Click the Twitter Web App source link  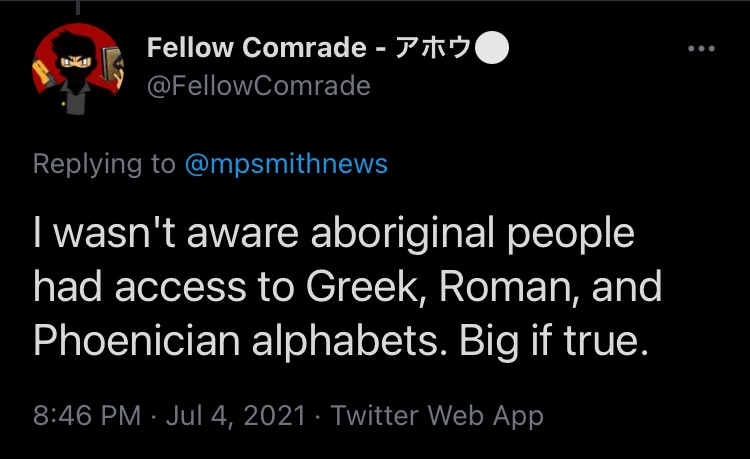(437, 415)
